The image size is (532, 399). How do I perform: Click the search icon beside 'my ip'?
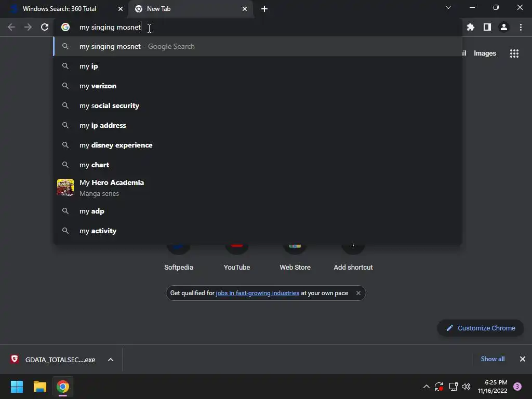point(65,66)
